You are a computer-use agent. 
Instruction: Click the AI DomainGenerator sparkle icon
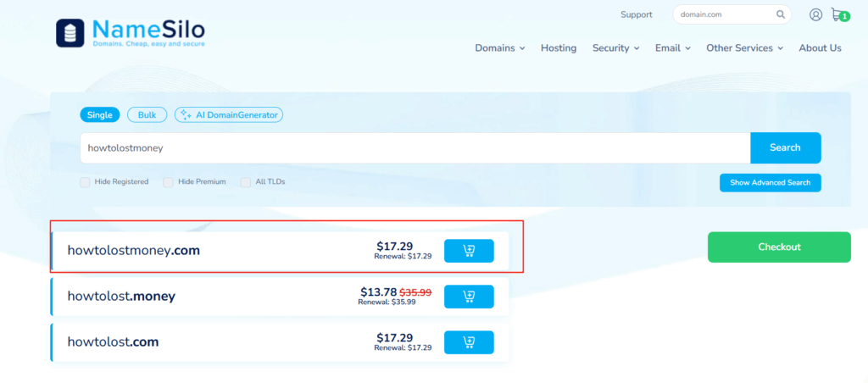click(x=186, y=115)
